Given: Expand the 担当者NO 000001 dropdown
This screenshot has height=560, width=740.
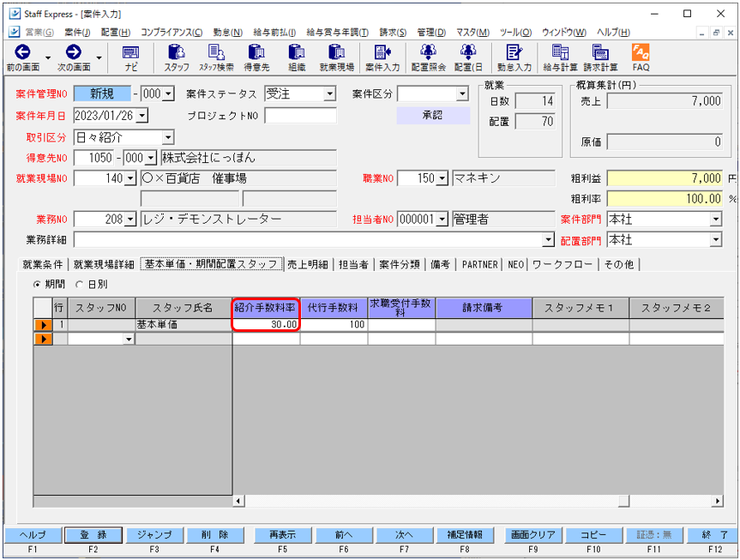Looking at the screenshot, I should (x=442, y=220).
